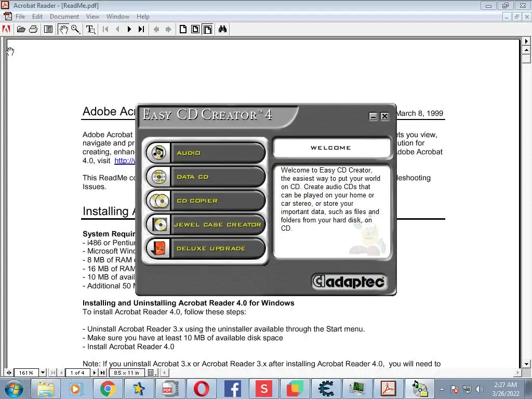Viewport: 532px width, 399px height.
Task: Click the March 8, 1999 date text
Action: (x=420, y=113)
